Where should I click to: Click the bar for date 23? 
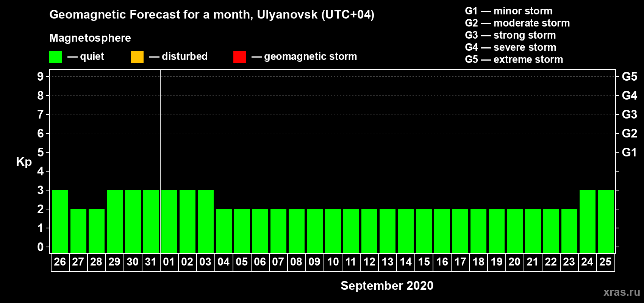click(569, 231)
